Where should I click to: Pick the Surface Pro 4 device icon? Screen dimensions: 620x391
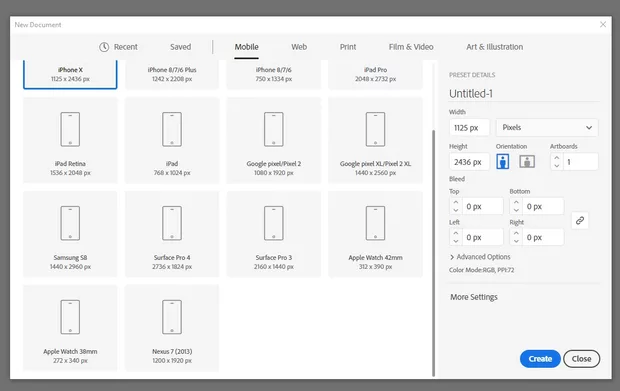172,223
